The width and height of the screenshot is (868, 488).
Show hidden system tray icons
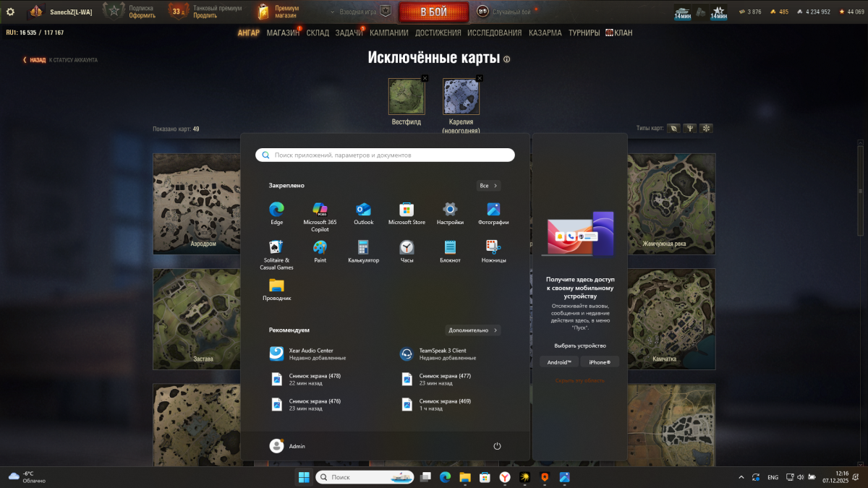(741, 477)
